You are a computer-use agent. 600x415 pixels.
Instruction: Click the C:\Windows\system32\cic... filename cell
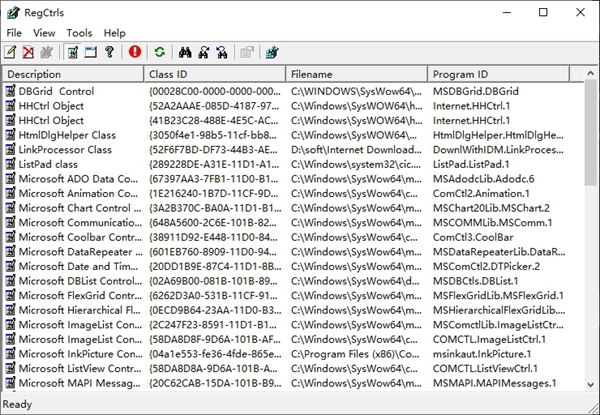pyautogui.click(x=356, y=164)
